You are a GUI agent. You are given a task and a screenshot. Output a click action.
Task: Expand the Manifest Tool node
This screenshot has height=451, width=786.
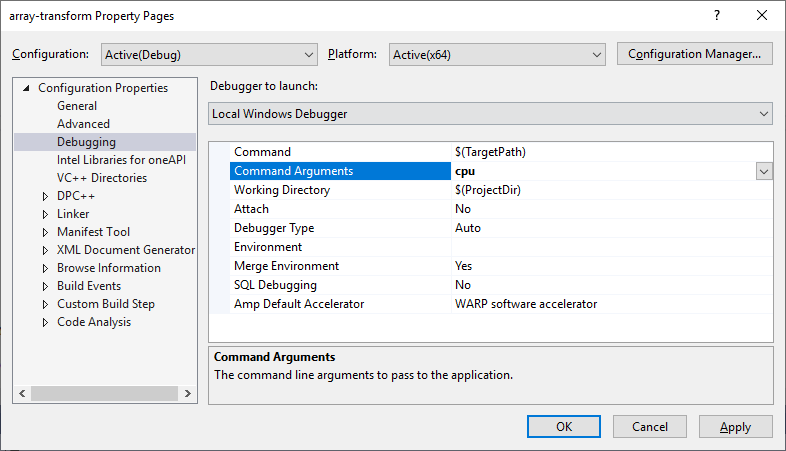(x=45, y=232)
